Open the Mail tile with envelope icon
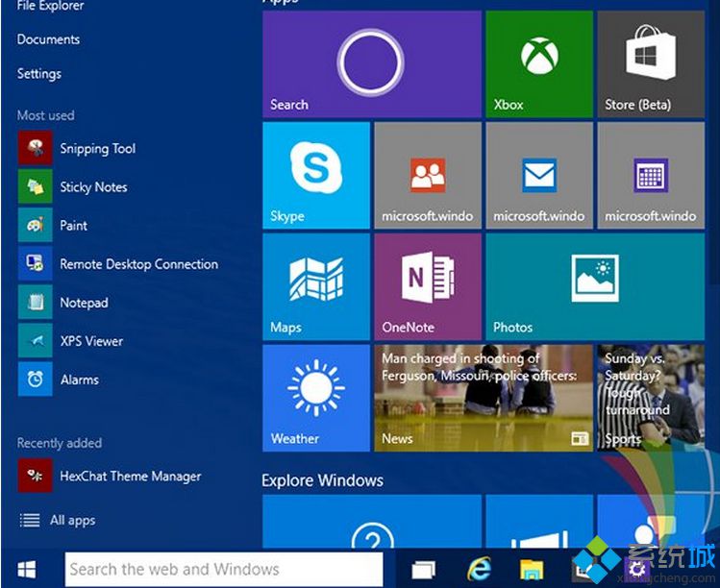Image resolution: width=720 pixels, height=588 pixels. pyautogui.click(x=539, y=176)
